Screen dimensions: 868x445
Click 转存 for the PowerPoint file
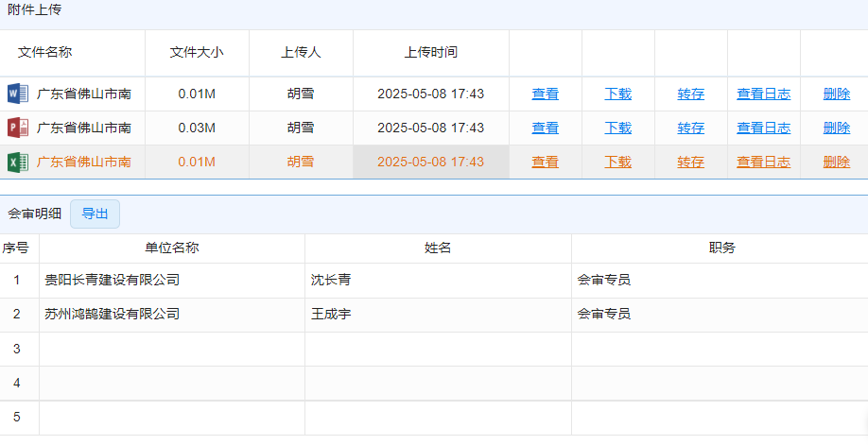click(x=690, y=128)
